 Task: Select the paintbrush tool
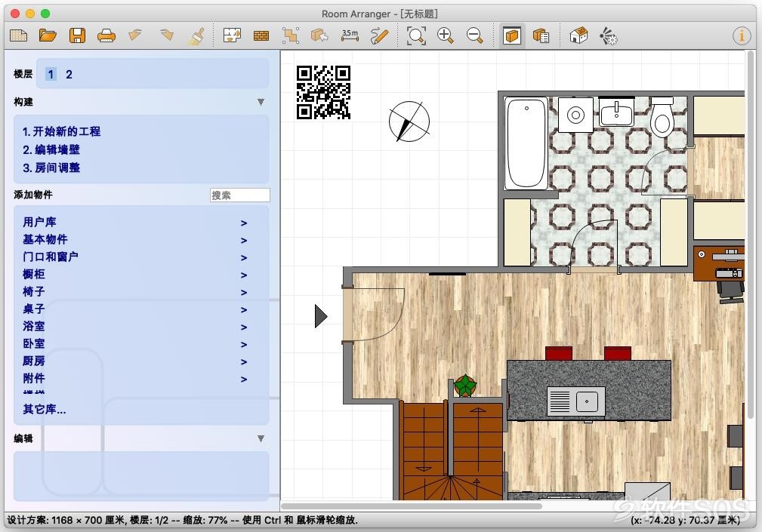coord(196,35)
